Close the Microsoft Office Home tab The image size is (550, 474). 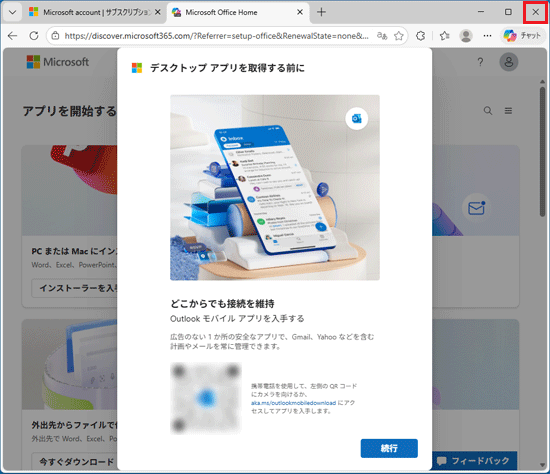click(x=300, y=12)
